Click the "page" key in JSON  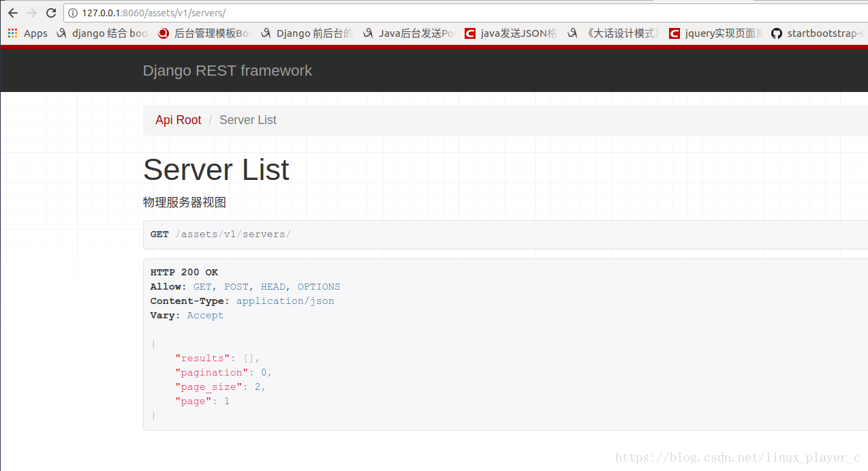coord(193,401)
